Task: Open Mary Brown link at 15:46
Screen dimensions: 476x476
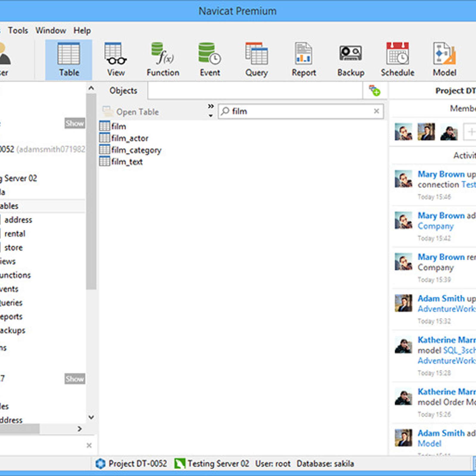Action: click(441, 174)
